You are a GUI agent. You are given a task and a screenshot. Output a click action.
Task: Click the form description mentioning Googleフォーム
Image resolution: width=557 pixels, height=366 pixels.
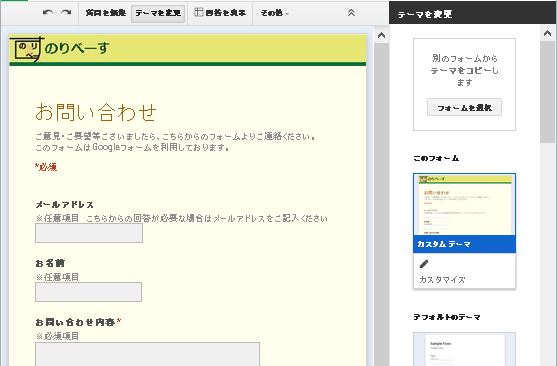[176, 142]
